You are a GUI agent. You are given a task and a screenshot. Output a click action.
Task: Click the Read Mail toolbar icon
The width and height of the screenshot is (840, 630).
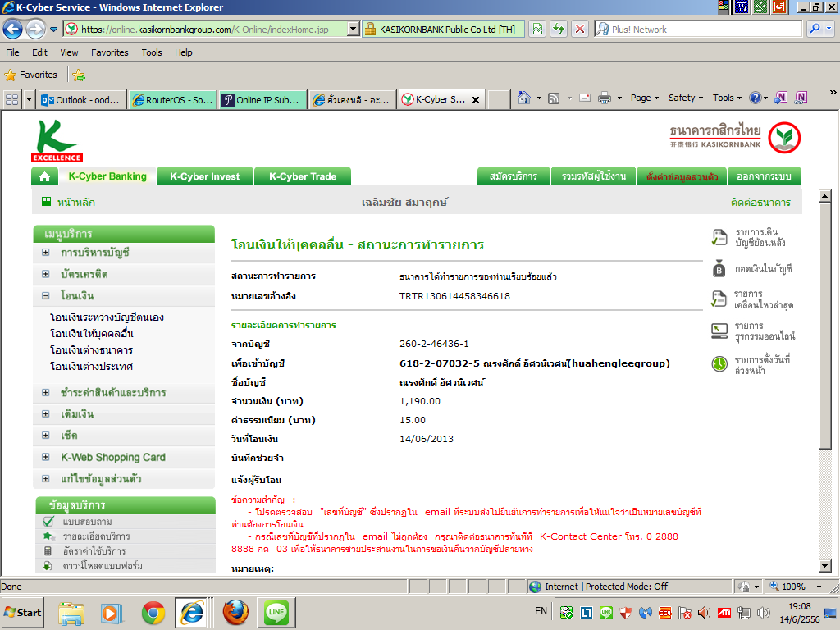point(585,98)
